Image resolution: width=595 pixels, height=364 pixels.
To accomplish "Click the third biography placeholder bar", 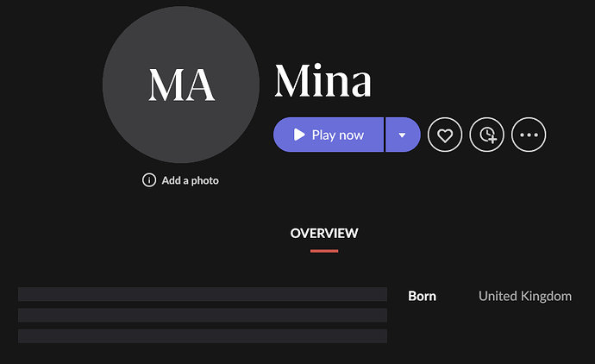I will 203,336.
